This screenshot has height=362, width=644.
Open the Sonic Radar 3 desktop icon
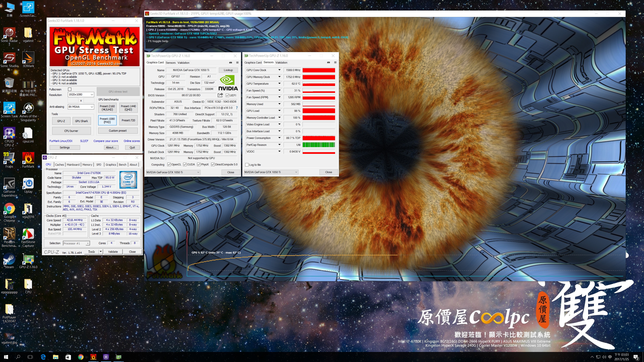[x=9, y=37]
